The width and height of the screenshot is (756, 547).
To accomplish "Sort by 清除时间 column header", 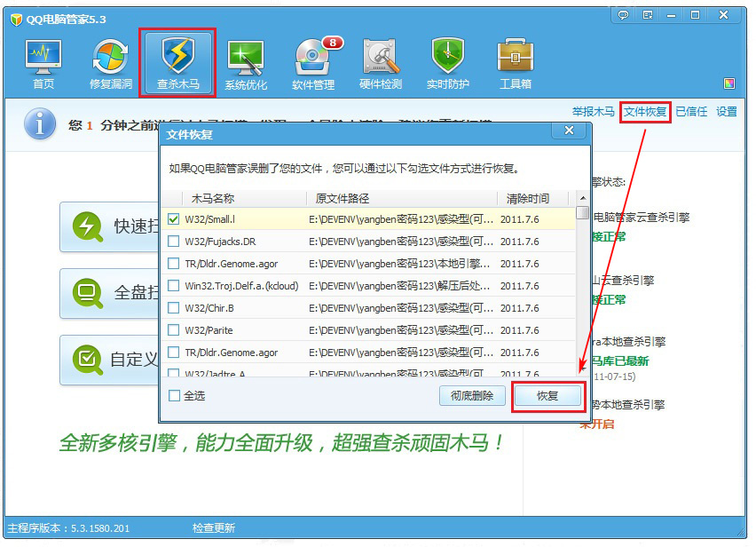I will coord(528,198).
